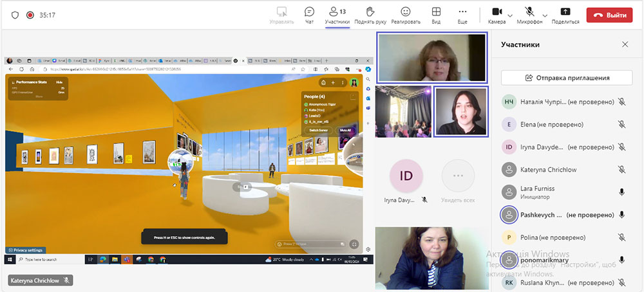Click the shield security icon

click(x=15, y=15)
